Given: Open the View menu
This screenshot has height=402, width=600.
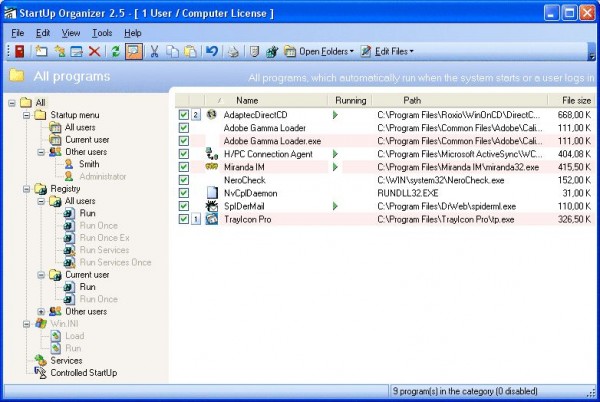Looking at the screenshot, I should click(71, 33).
